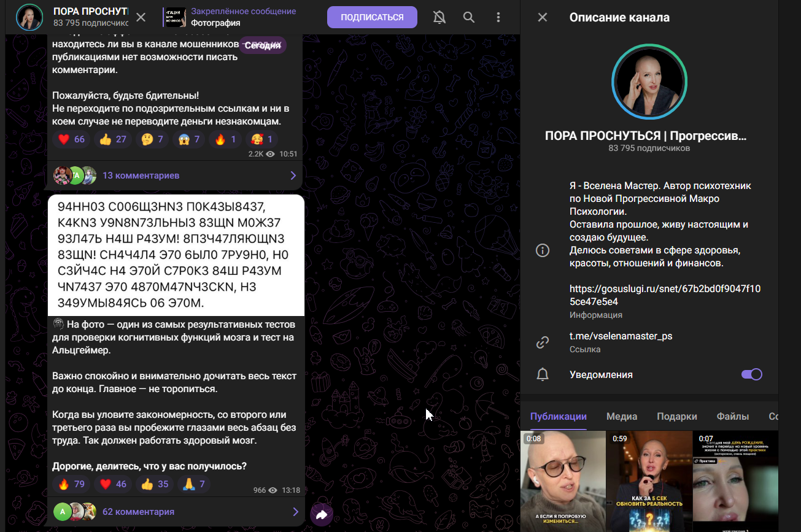The image size is (801, 532).
Task: Switch to the Подарки tab
Action: click(677, 417)
